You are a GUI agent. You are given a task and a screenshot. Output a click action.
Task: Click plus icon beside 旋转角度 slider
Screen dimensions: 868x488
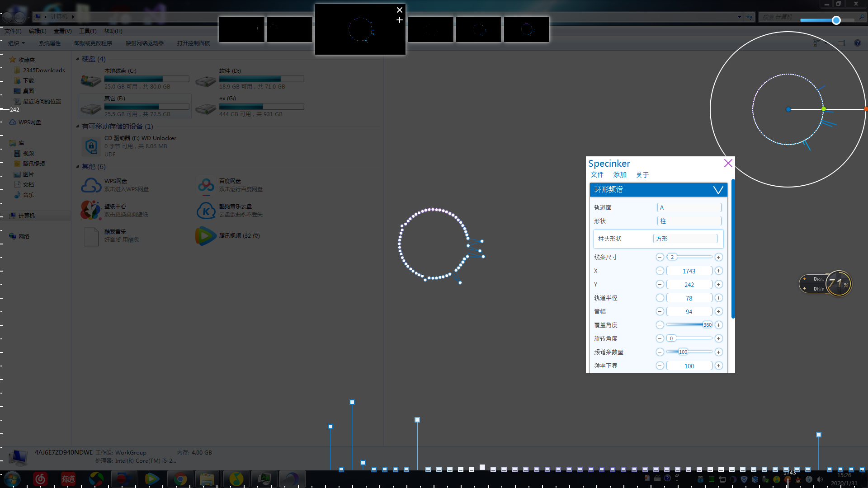pos(718,338)
